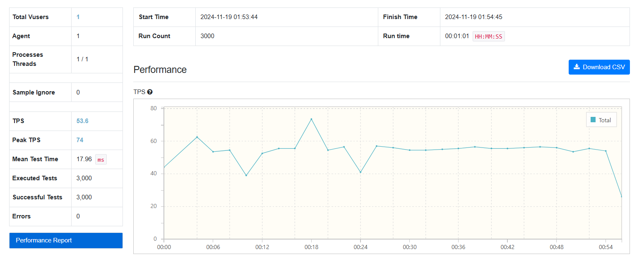644x259 pixels.
Task: Click the Processes Threads label
Action: point(28,59)
